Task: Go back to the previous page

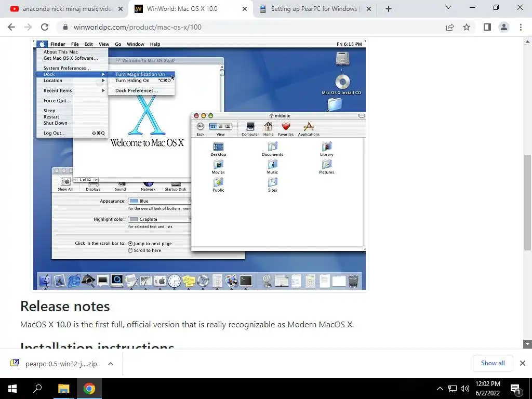Action: point(11,27)
